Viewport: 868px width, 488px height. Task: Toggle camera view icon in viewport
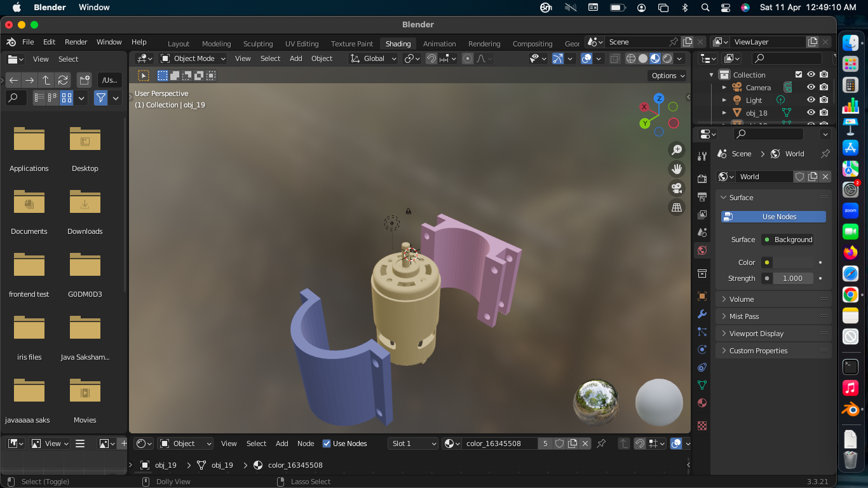[x=677, y=188]
